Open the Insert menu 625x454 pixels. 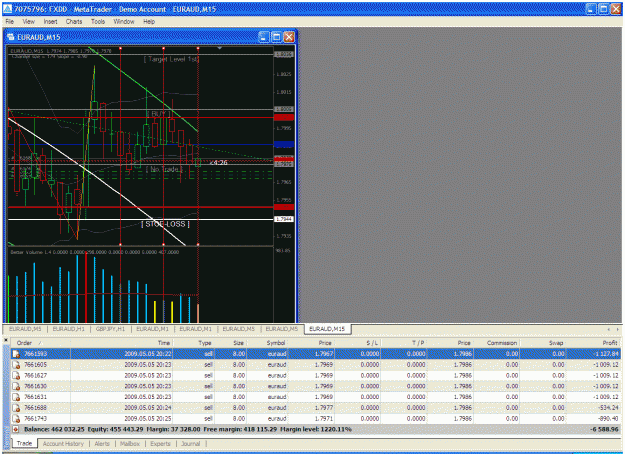click(50, 22)
